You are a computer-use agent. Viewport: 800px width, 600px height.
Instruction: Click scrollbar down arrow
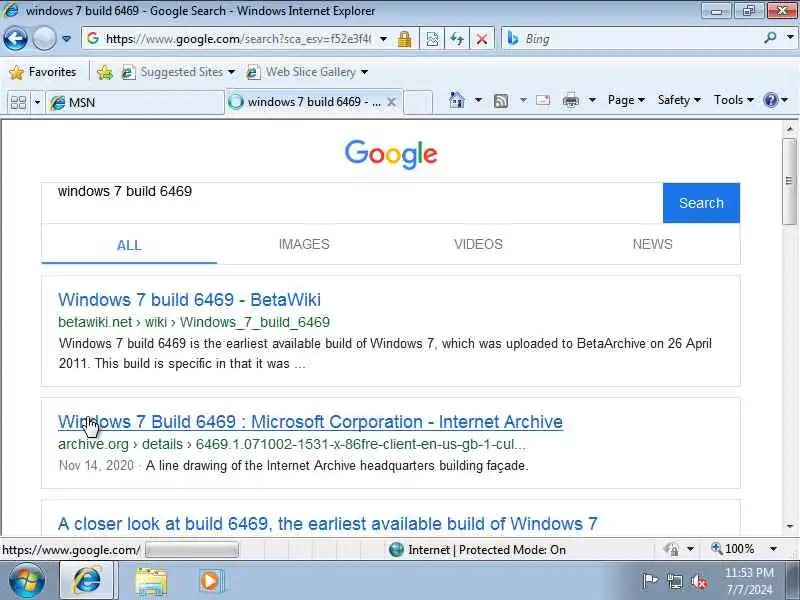[x=790, y=526]
